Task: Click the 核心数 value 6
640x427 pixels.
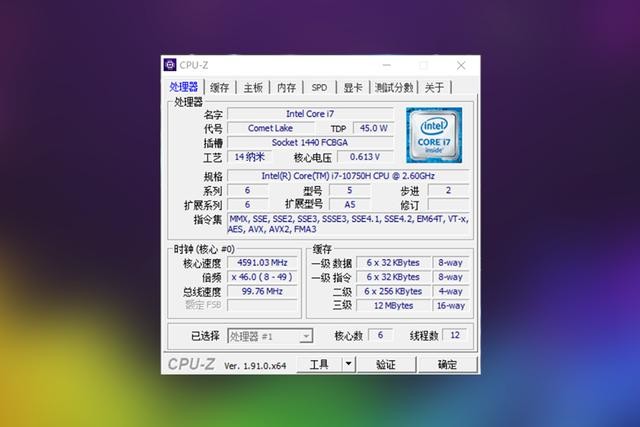Action: pos(380,335)
